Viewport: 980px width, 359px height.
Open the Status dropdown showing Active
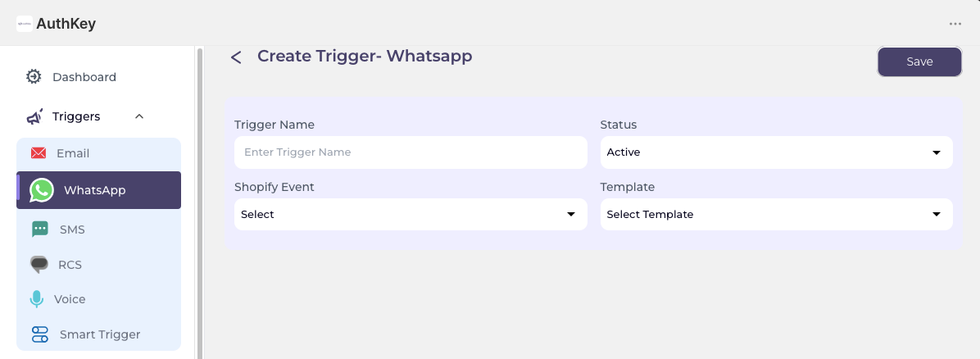tap(776, 152)
